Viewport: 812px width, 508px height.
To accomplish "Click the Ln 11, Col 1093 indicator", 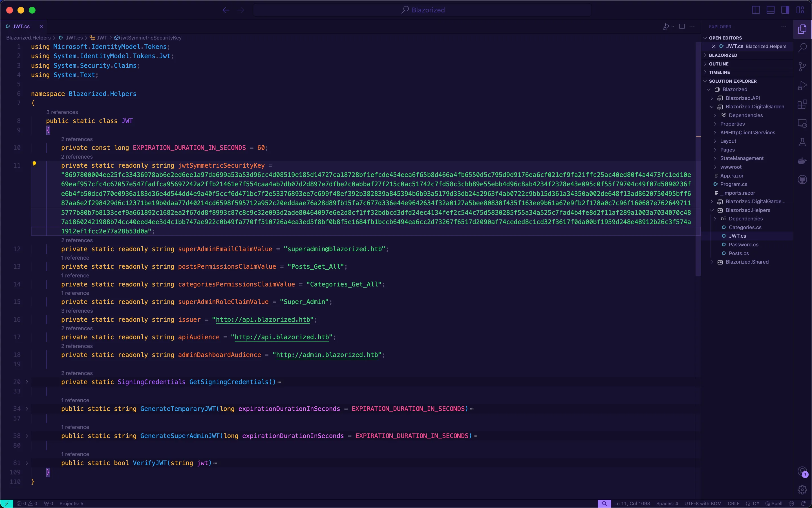I will [x=632, y=504].
